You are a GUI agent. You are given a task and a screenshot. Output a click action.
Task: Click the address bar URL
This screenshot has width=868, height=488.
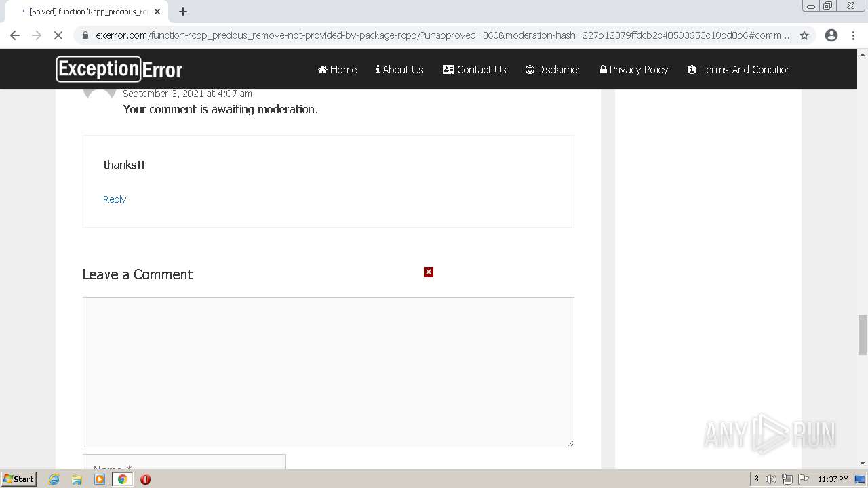point(442,35)
